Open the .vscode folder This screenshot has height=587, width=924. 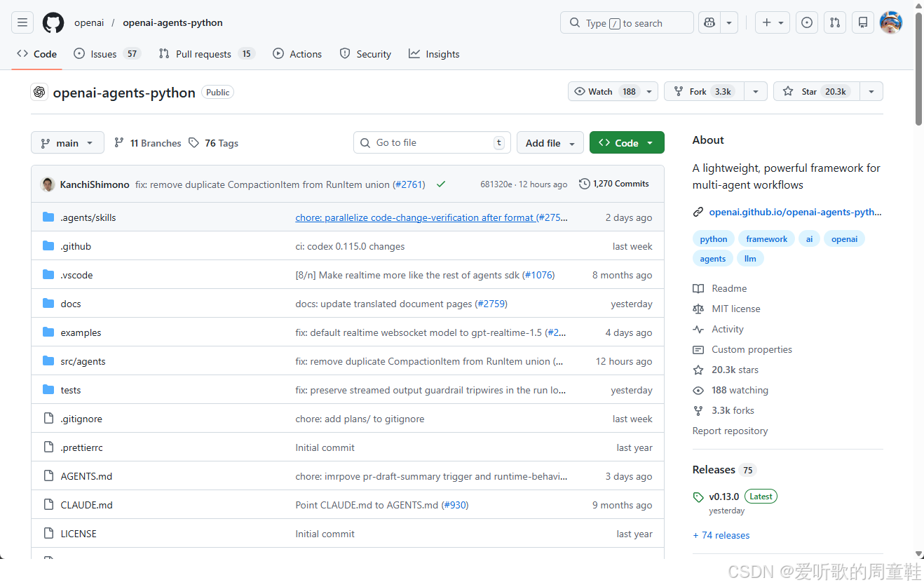point(76,275)
